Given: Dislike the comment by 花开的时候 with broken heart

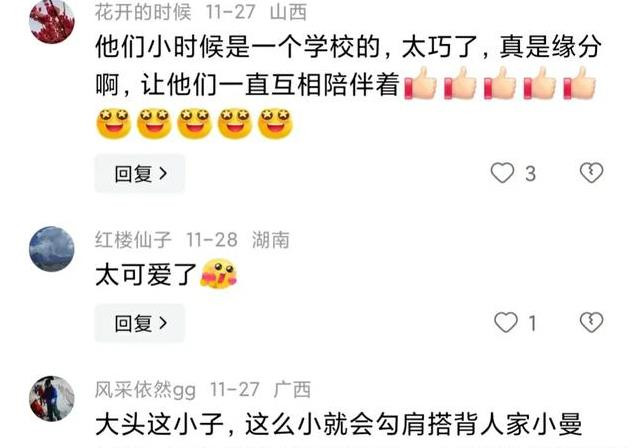Looking at the screenshot, I should 591,173.
